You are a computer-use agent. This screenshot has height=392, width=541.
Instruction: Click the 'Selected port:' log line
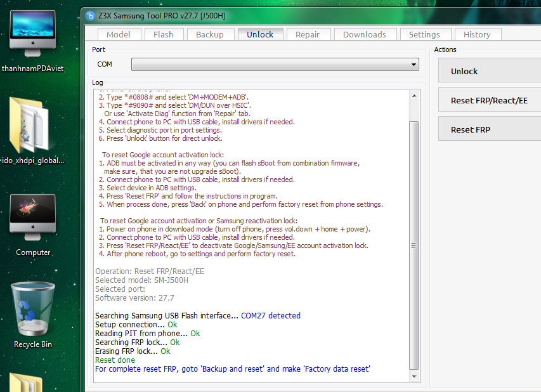[x=120, y=289]
